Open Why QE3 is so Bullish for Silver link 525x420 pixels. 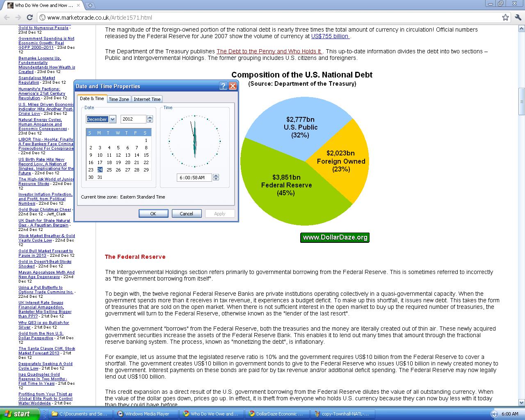44,325
